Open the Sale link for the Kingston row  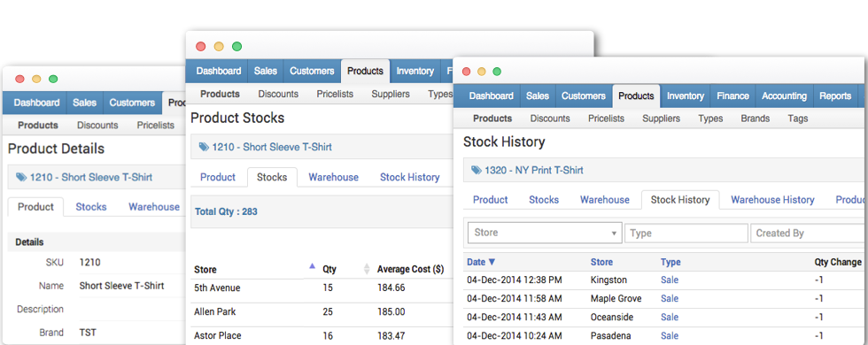coord(670,280)
